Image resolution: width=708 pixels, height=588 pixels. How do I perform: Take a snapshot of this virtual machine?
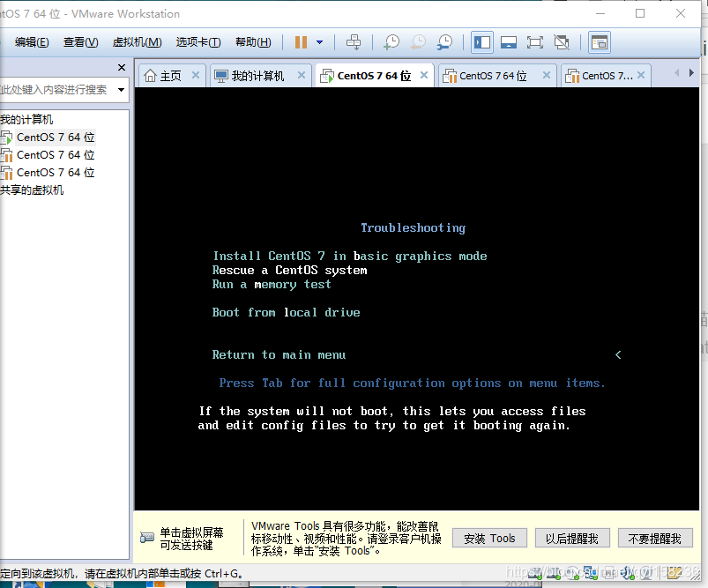(391, 42)
